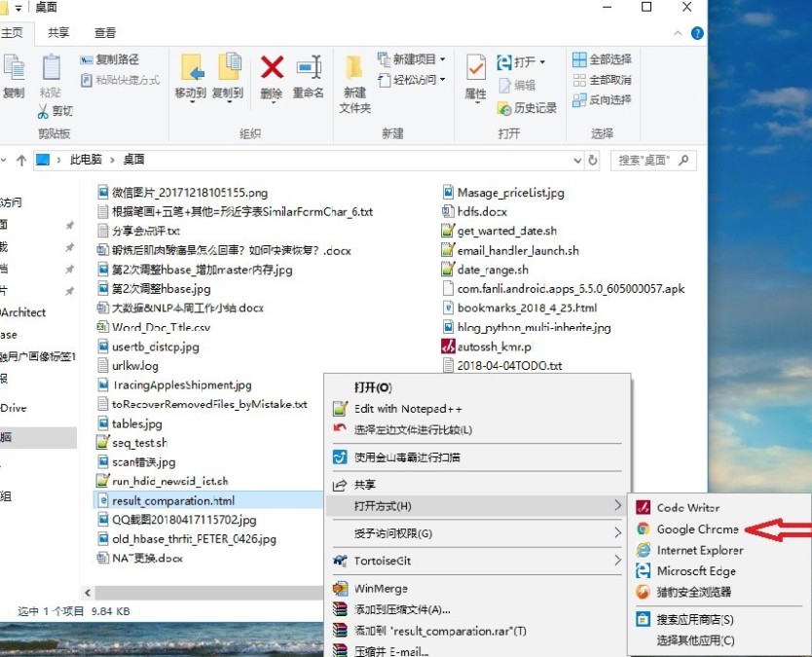The height and width of the screenshot is (657, 812).
Task: Click the Copy icon in clipboard group
Action: point(14,67)
